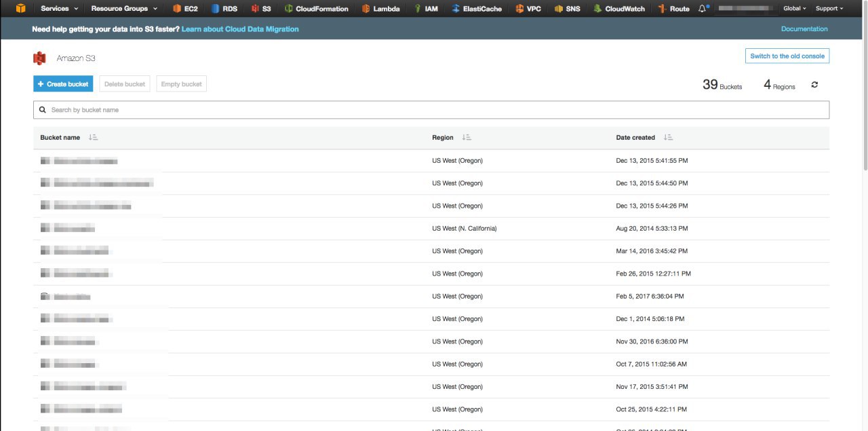Screen dimensions: 868x431
Task: Click the 4 Regions counter
Action: pyautogui.click(x=779, y=85)
